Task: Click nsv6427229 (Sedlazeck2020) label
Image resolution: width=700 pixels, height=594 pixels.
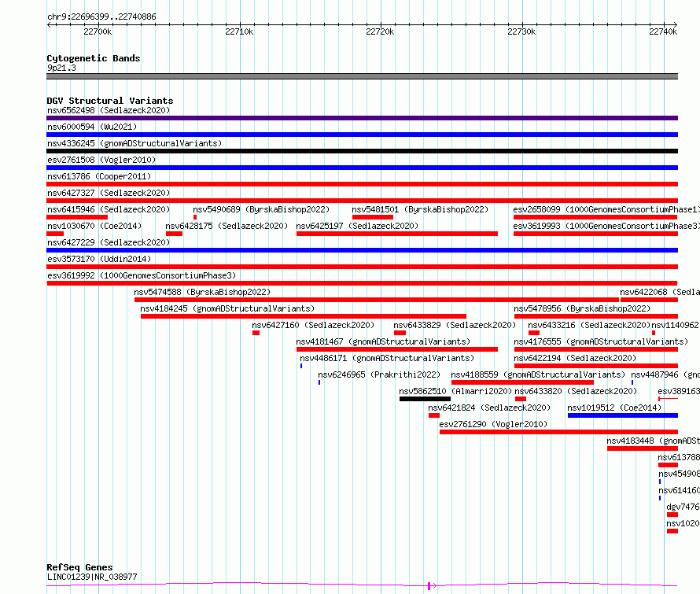Action: pyautogui.click(x=109, y=242)
